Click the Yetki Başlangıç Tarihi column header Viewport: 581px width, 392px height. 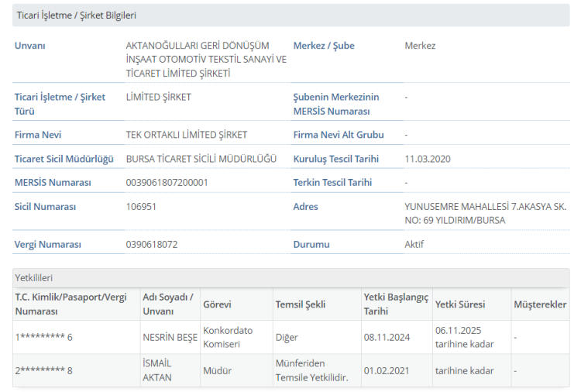click(395, 304)
